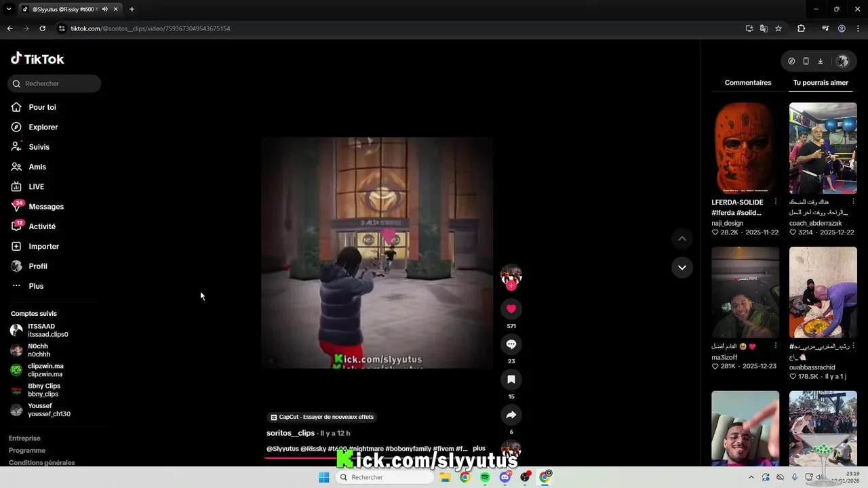Open options for the coach_abderrazak video
Screen dimensions: 868x488
pos(853,202)
